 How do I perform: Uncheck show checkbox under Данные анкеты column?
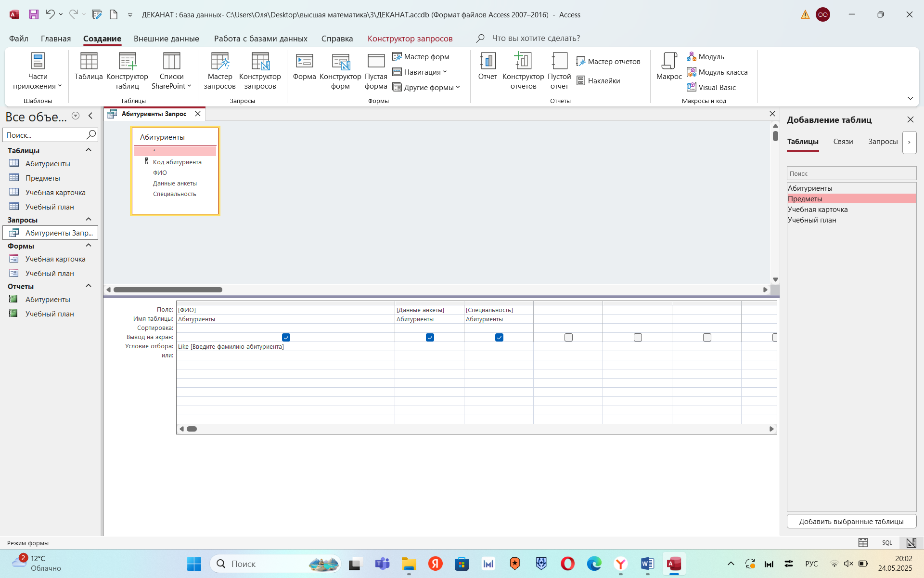[430, 337]
